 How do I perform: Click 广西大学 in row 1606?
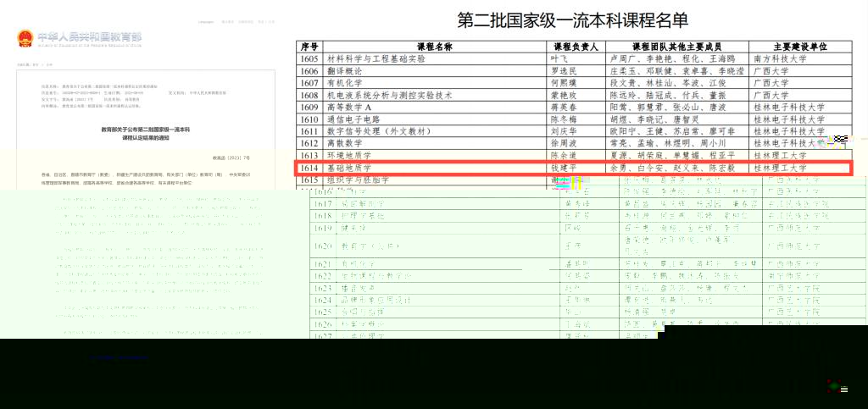[771, 71]
